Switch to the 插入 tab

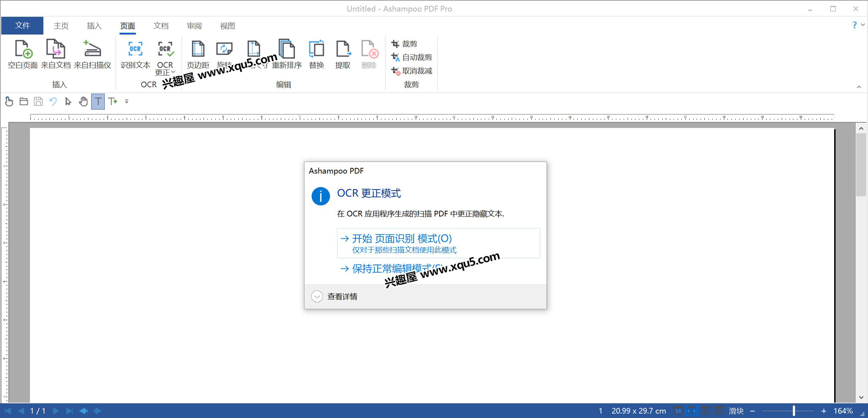coord(94,26)
